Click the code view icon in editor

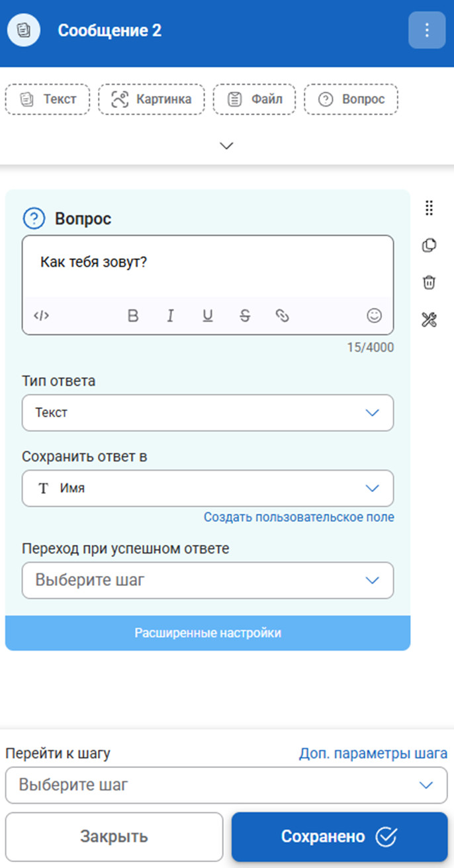[x=42, y=316]
